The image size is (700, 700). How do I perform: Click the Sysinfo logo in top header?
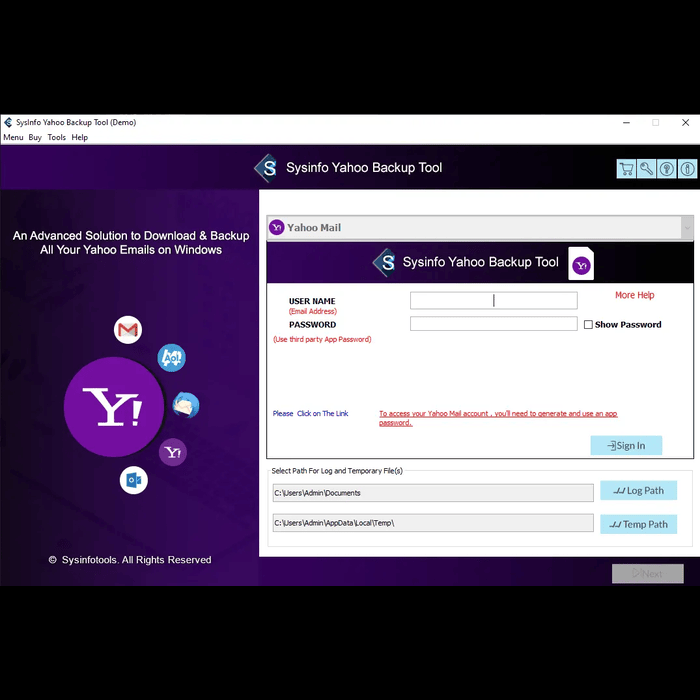[267, 168]
